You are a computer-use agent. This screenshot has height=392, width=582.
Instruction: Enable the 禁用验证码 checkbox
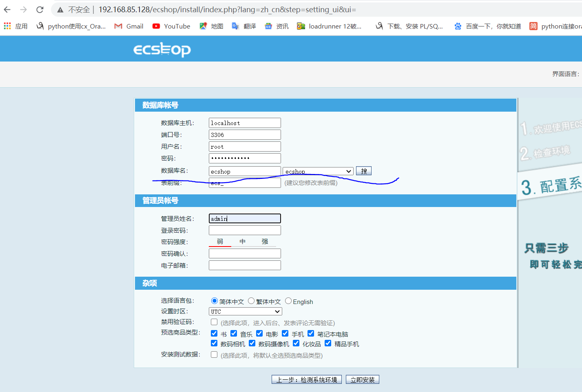coord(214,322)
